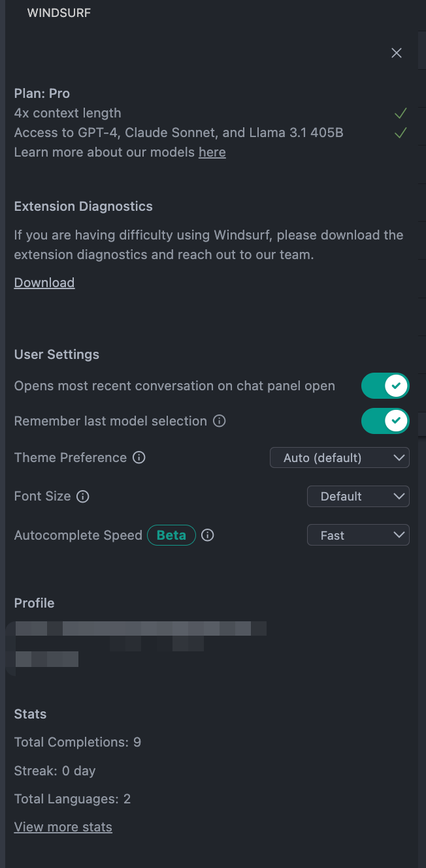Click green checkmark for 4x context length

pos(401,114)
